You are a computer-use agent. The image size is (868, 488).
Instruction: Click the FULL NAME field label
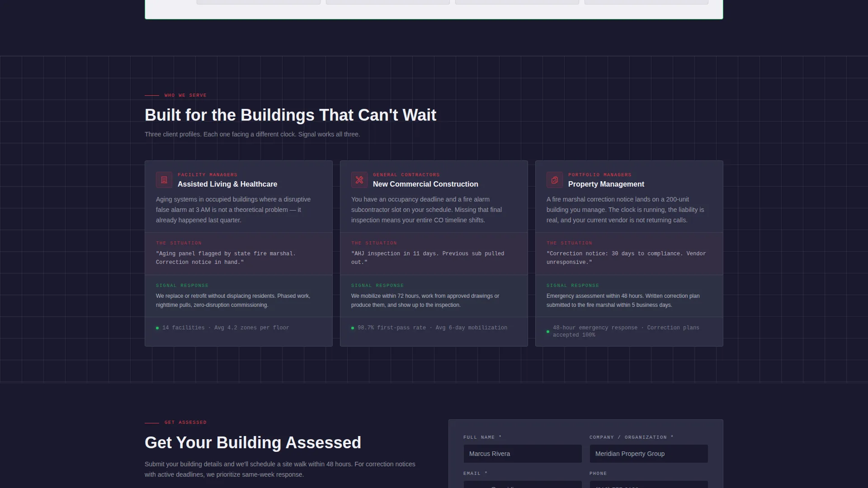tap(482, 437)
